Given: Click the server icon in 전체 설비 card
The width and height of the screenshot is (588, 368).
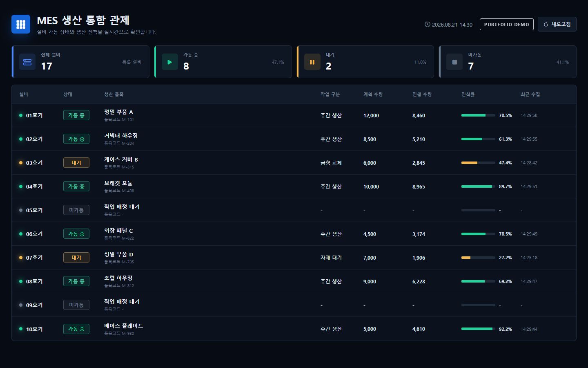Looking at the screenshot, I should coord(27,62).
